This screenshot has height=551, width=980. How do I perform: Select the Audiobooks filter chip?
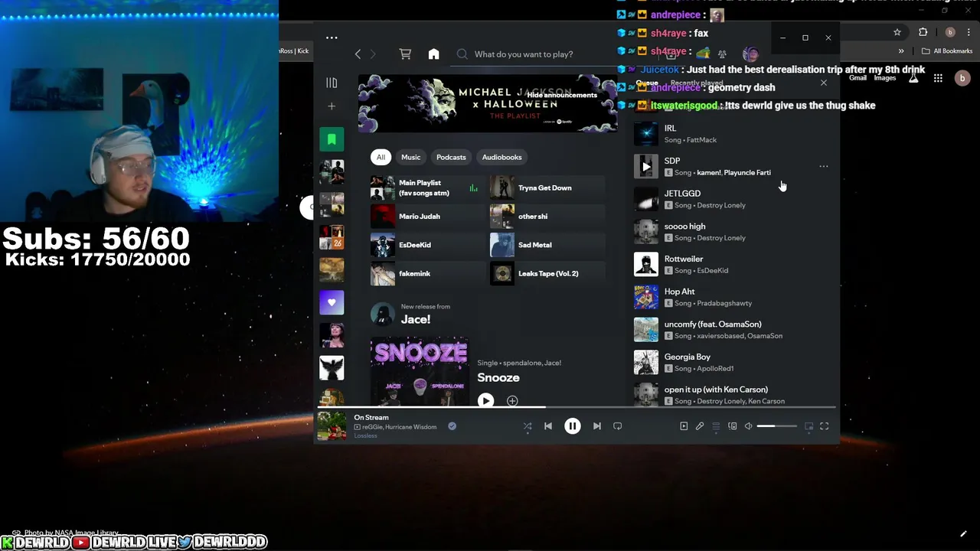coord(501,157)
